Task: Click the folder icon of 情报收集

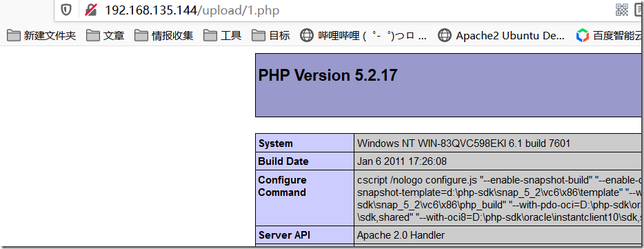Action: 141,36
